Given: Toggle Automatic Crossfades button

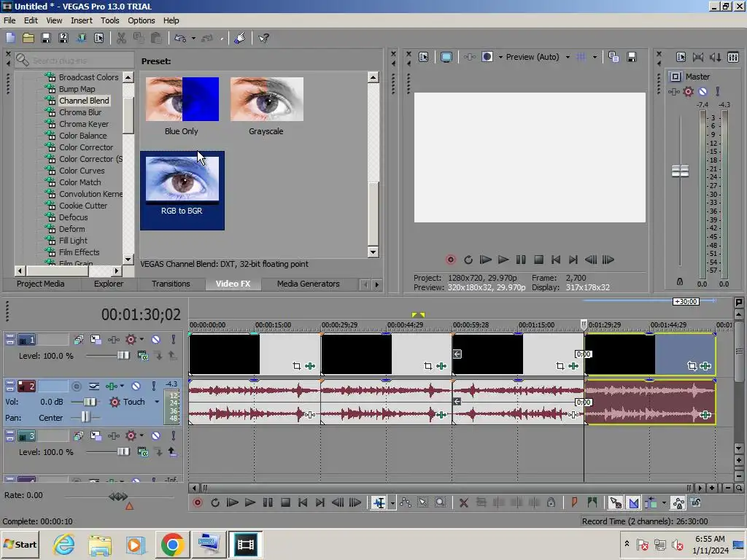Looking at the screenshot, I should (x=634, y=502).
